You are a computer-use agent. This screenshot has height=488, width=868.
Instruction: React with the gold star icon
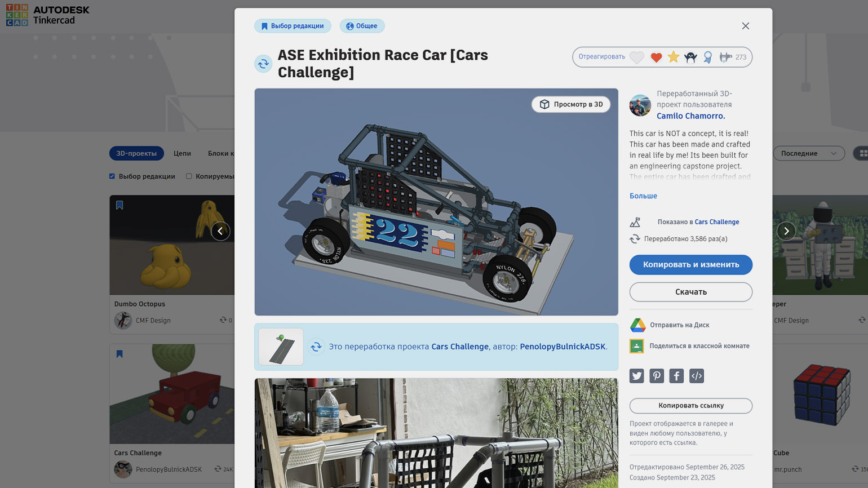(673, 57)
